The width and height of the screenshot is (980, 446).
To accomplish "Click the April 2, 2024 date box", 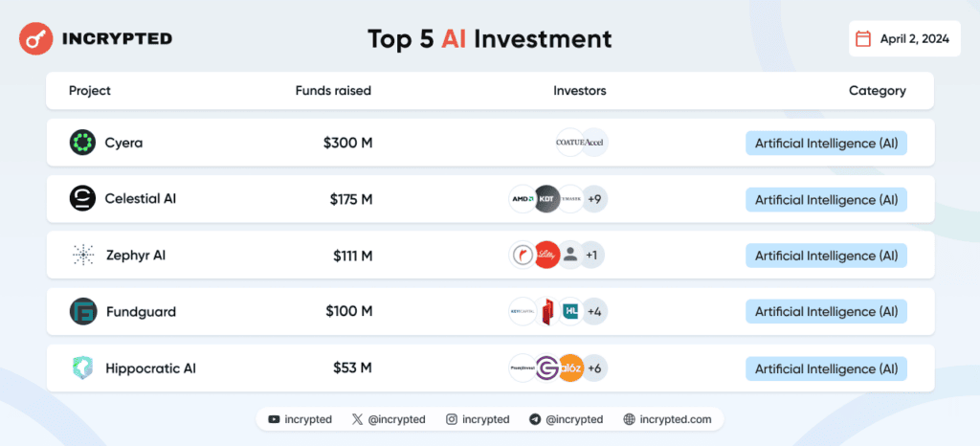I will 904,39.
